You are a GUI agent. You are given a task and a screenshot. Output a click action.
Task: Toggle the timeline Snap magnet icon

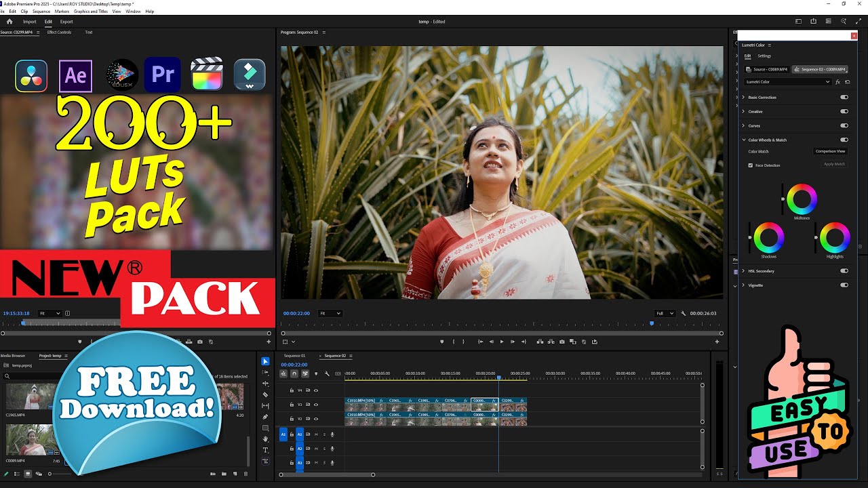[294, 373]
